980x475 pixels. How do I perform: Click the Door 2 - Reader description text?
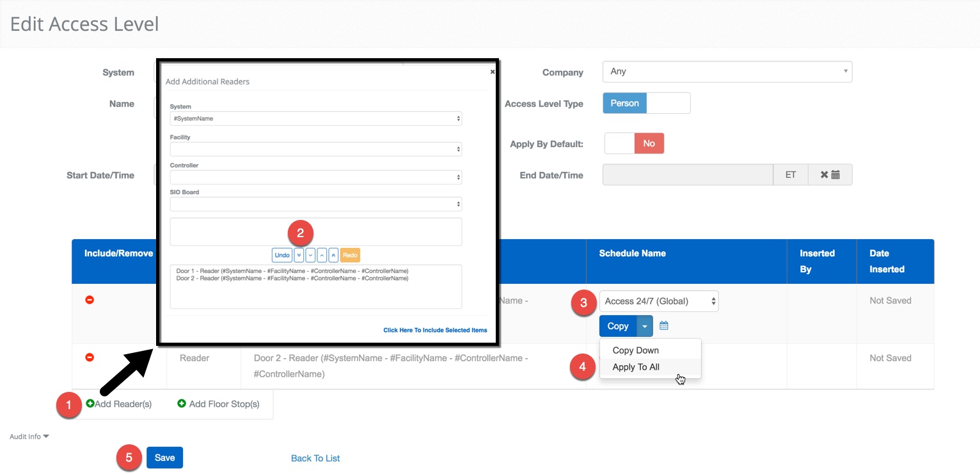coord(391,366)
